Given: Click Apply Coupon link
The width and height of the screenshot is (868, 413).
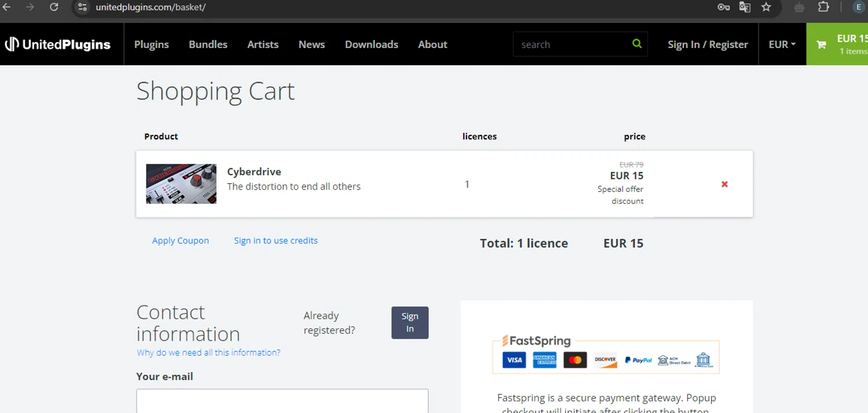Looking at the screenshot, I should (x=181, y=240).
